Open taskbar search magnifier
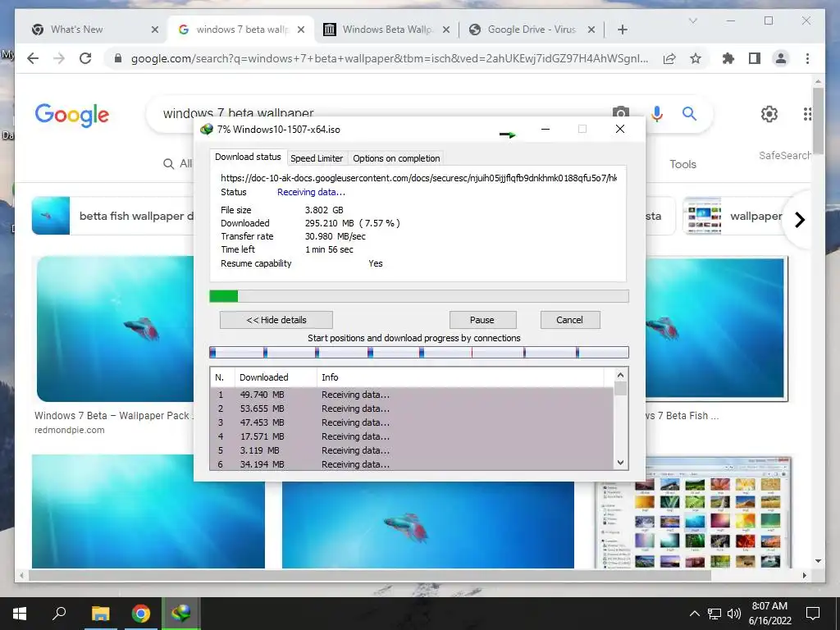Viewport: 840px width, 630px height. (59, 614)
